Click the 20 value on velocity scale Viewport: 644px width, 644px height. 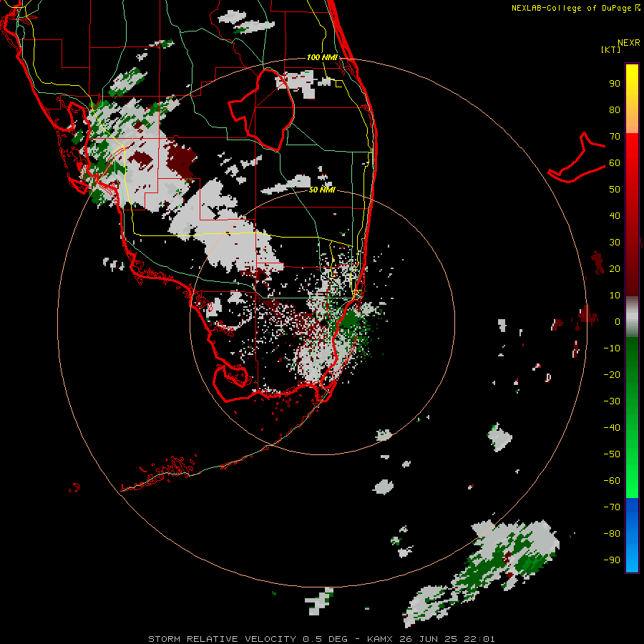pos(615,268)
